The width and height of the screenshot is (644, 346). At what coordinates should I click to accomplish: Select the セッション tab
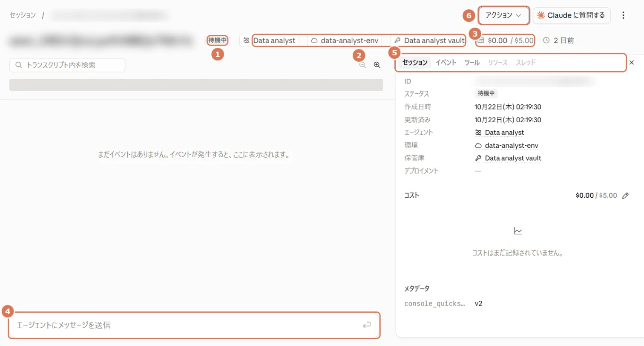(415, 63)
